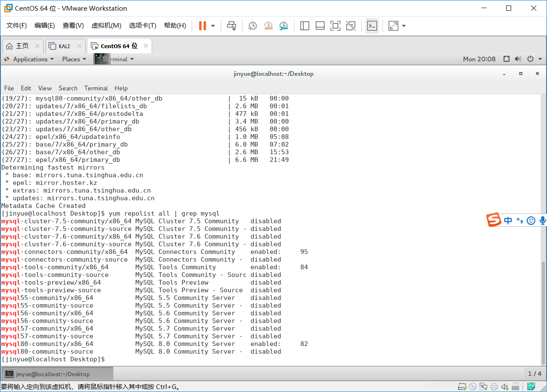Close the 主页 tab
The image size is (547, 392).
[x=37, y=46]
